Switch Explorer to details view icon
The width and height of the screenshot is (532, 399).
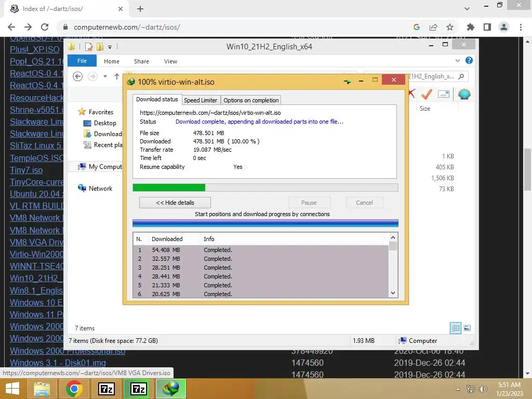tap(455, 328)
